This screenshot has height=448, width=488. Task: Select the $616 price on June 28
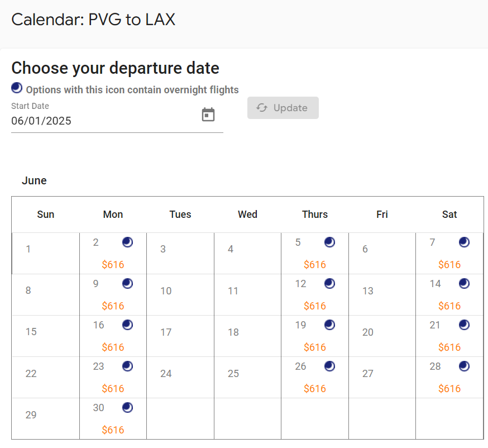(x=449, y=389)
